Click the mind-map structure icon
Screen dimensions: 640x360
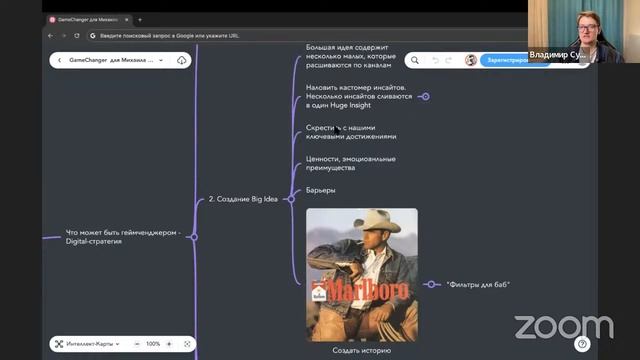coord(59,344)
